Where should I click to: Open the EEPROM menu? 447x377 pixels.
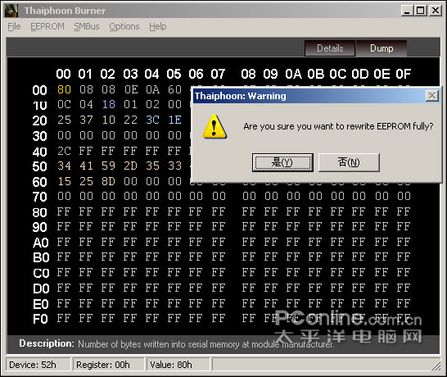[x=47, y=26]
